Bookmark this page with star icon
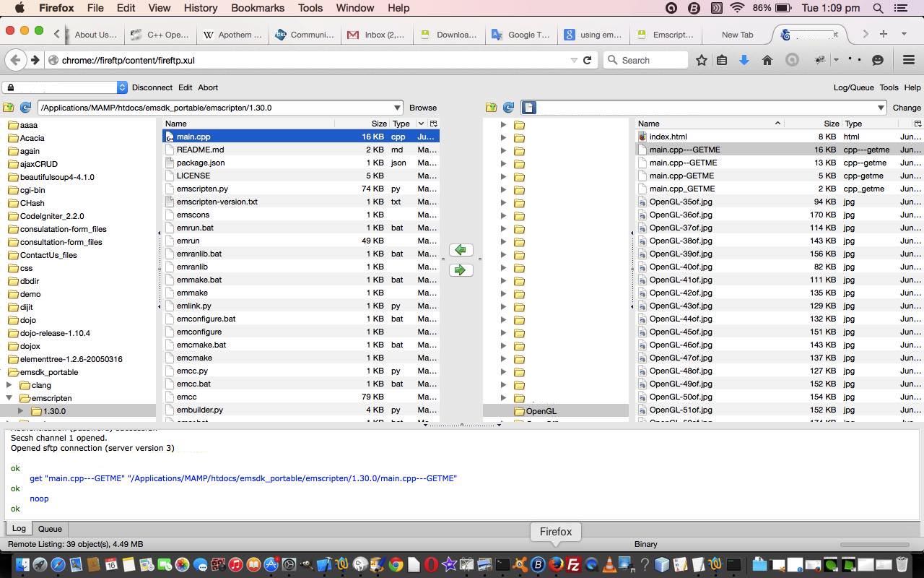The image size is (924, 578). click(701, 60)
